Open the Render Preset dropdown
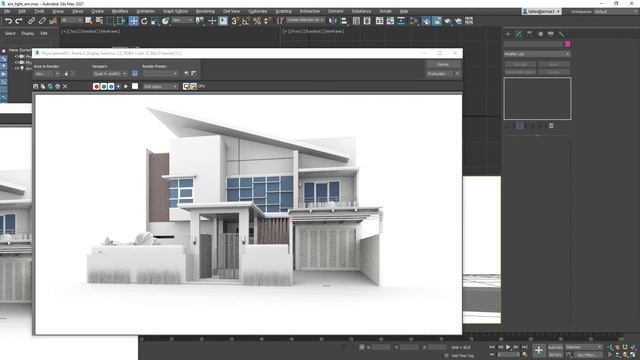This screenshot has width=640, height=360. 160,74
